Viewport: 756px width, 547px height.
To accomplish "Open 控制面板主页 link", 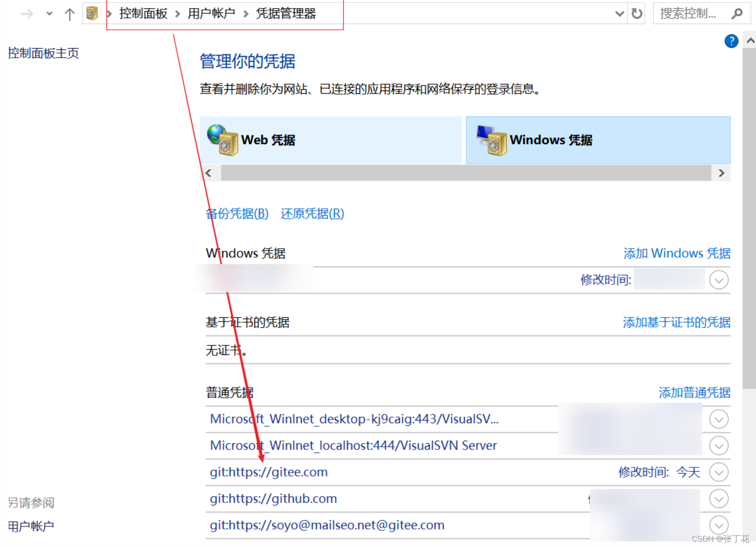I will pos(43,53).
